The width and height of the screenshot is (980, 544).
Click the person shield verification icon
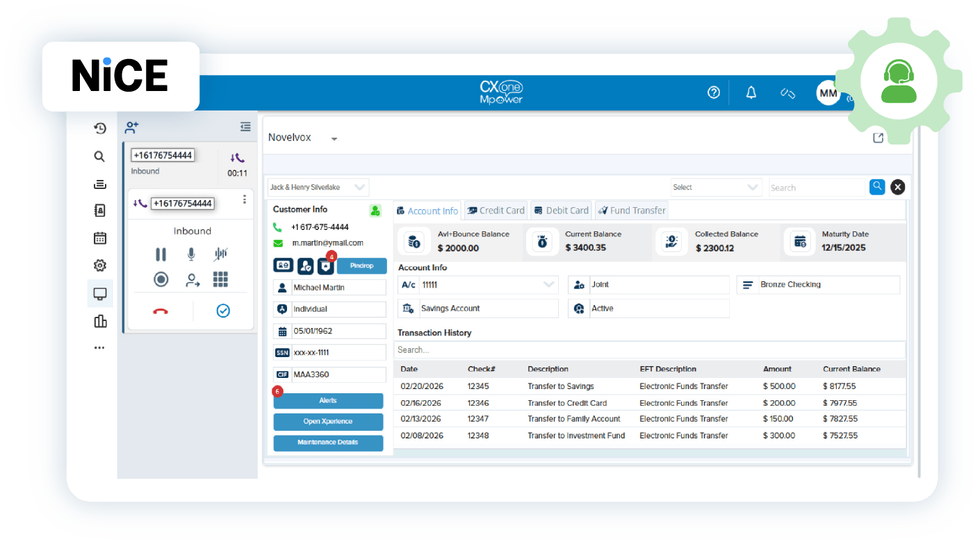[x=305, y=265]
